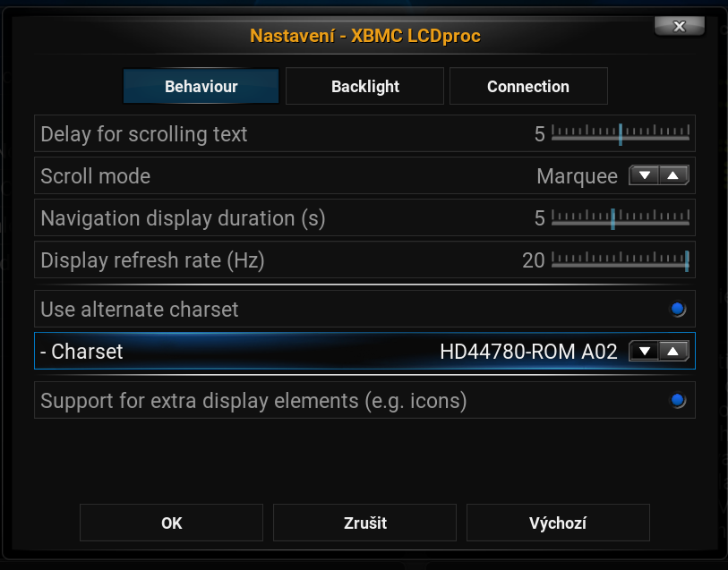
Task: Switch to the Backlight tab
Action: (x=365, y=87)
